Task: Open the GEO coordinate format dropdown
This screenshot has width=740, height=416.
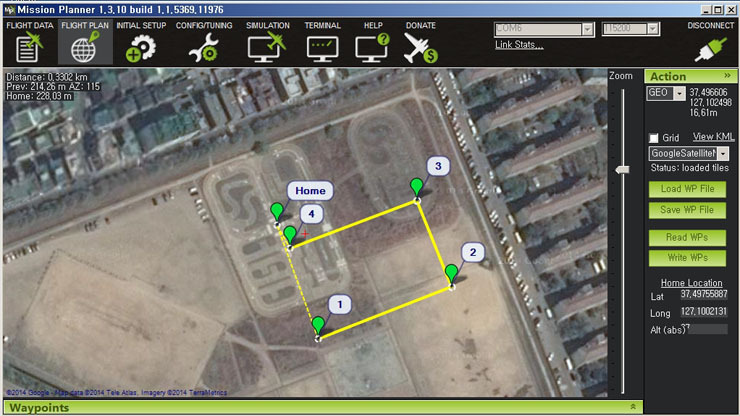Action: pos(679,93)
